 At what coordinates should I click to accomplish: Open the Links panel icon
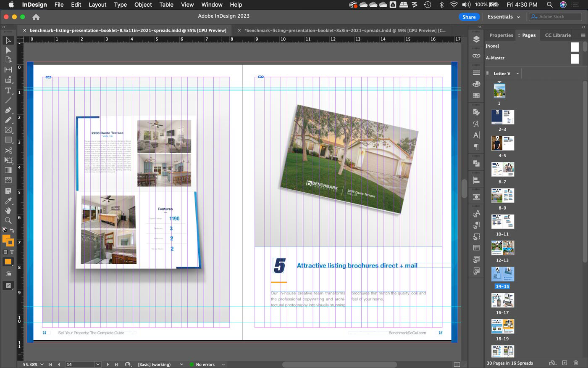click(476, 56)
